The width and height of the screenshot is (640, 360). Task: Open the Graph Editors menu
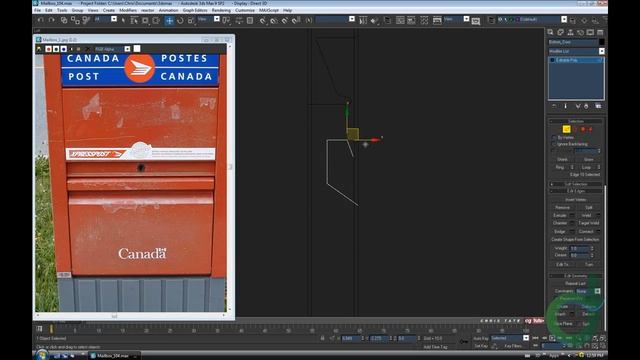(x=195, y=10)
